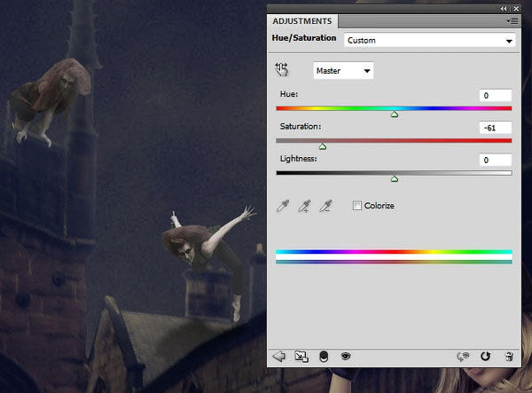
Task: Click the Saturation: label
Action: (x=301, y=127)
